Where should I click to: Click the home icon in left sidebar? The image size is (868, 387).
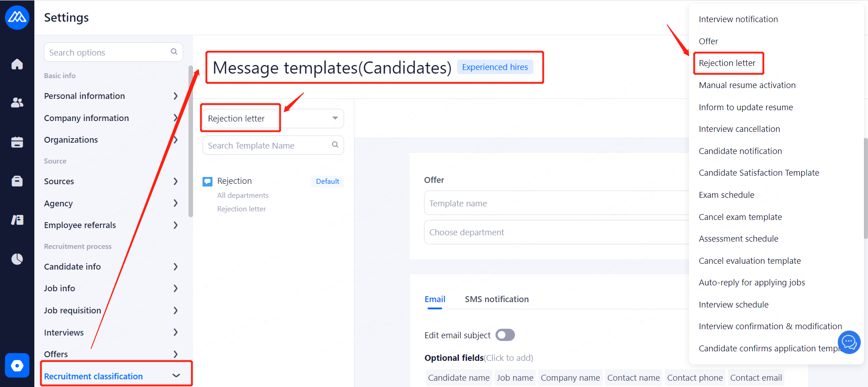[x=17, y=64]
